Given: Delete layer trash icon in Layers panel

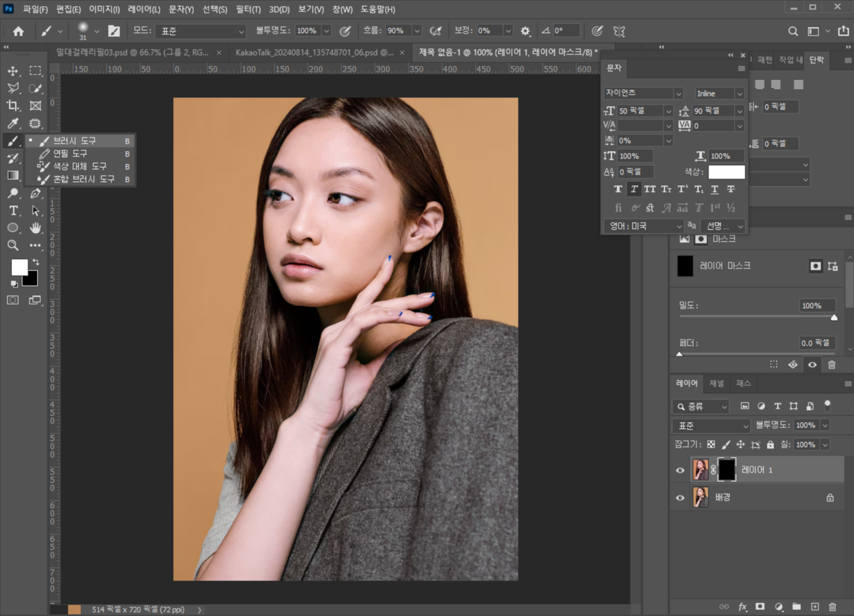Looking at the screenshot, I should (833, 607).
